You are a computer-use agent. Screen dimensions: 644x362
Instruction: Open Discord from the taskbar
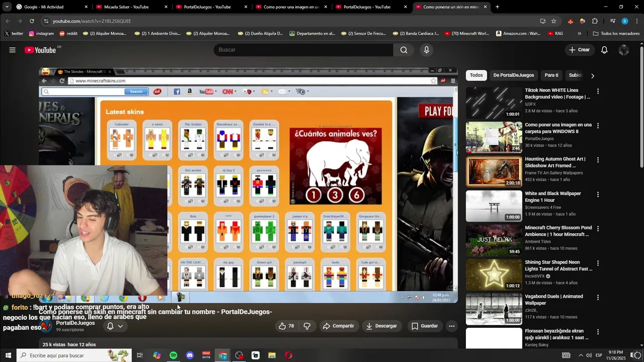coord(190,355)
